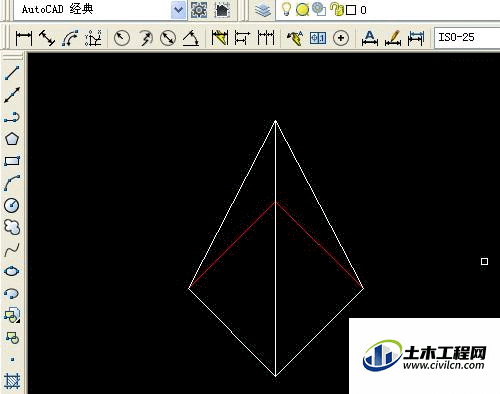Click the Make Block tool
This screenshot has width=500, height=394.
[12, 337]
